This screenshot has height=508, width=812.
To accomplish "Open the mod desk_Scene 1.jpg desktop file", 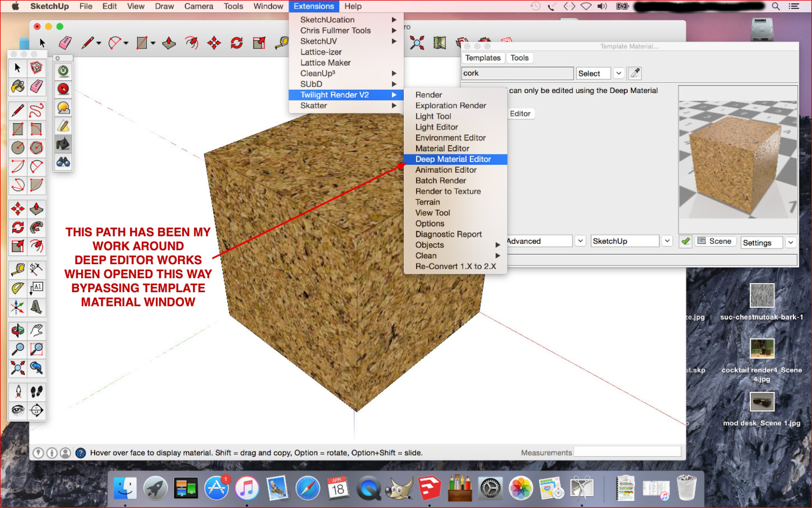I will 762,409.
